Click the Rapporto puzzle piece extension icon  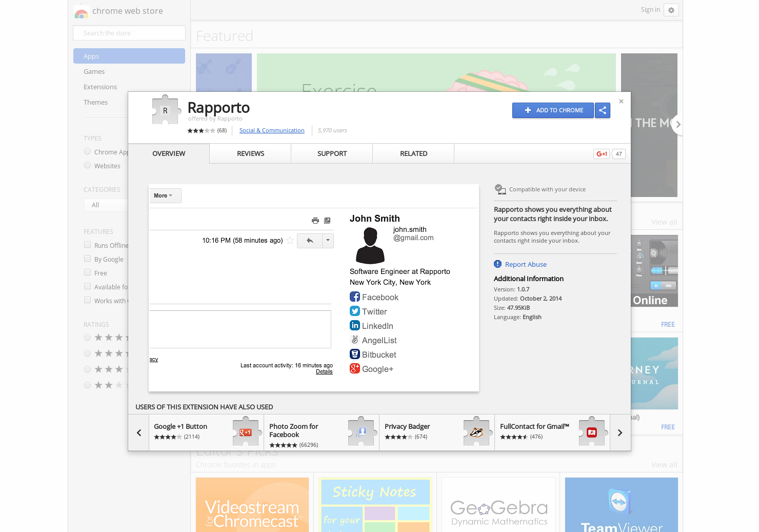166,110
